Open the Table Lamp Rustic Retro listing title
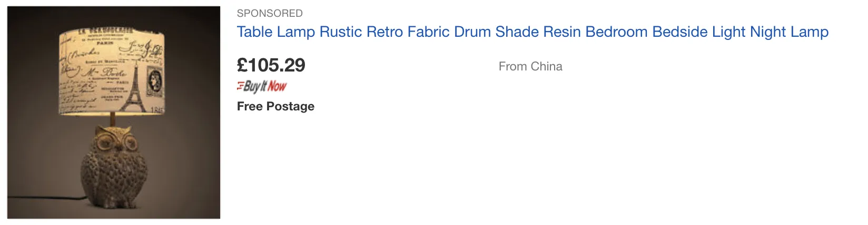 pos(532,32)
